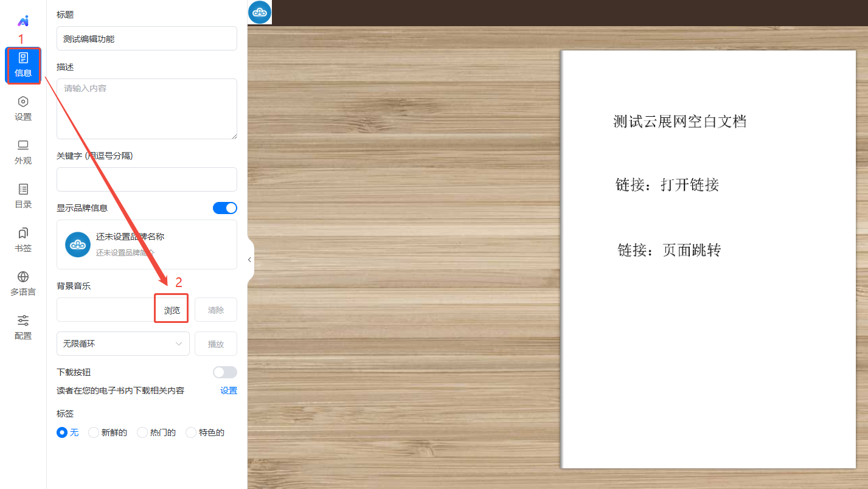Click the 浏览 browse button for music
This screenshot has width=868, height=489.
pos(172,310)
